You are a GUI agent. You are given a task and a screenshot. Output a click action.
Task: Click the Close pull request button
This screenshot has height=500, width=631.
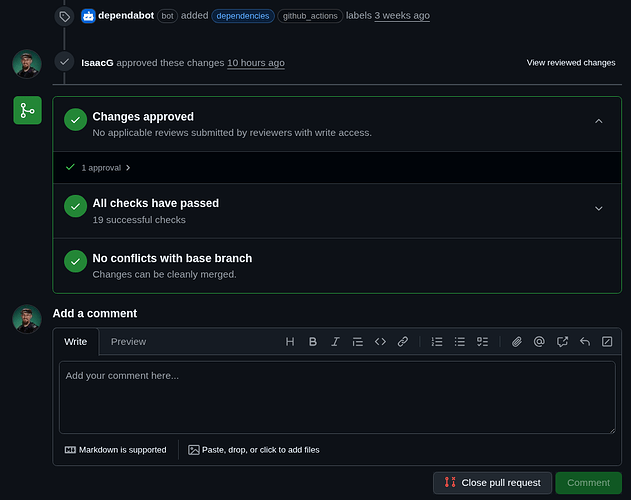492,483
